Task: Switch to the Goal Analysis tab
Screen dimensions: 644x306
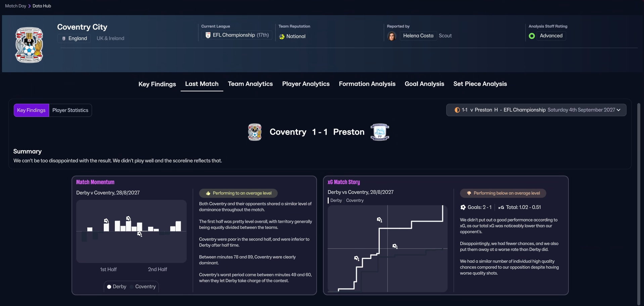Action: coord(424,84)
